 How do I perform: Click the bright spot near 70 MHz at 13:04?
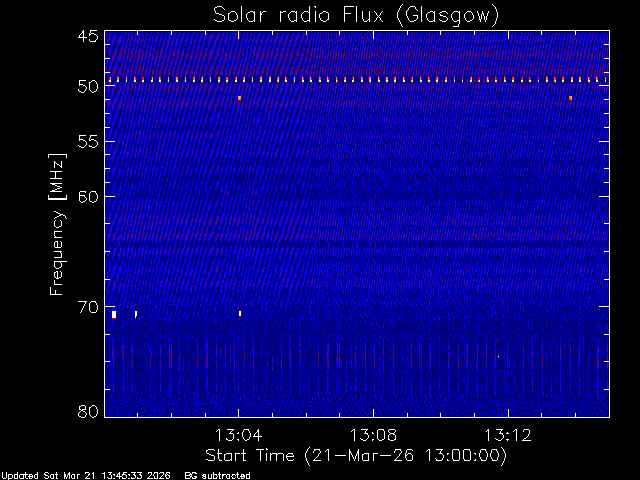click(240, 314)
